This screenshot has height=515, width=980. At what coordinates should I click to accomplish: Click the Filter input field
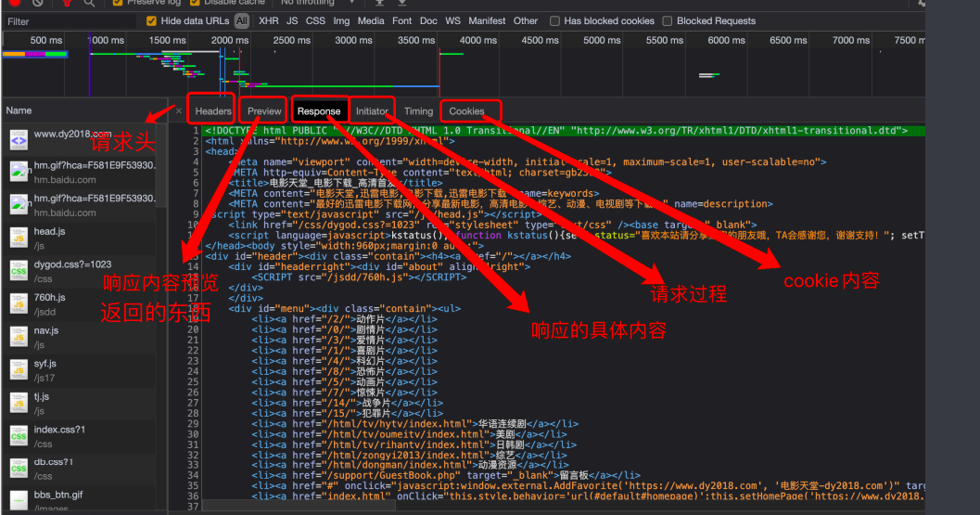[x=70, y=21]
